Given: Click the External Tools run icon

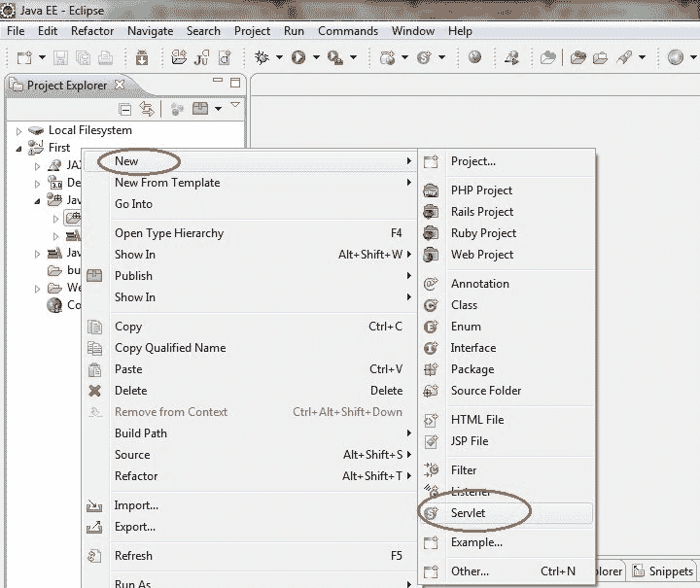Looking at the screenshot, I should [335, 57].
